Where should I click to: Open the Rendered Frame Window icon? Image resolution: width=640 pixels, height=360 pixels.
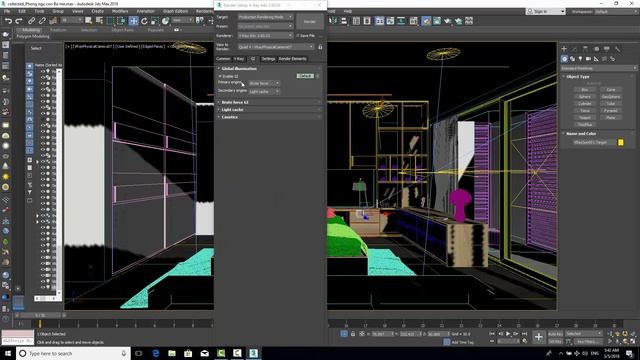coord(437,20)
